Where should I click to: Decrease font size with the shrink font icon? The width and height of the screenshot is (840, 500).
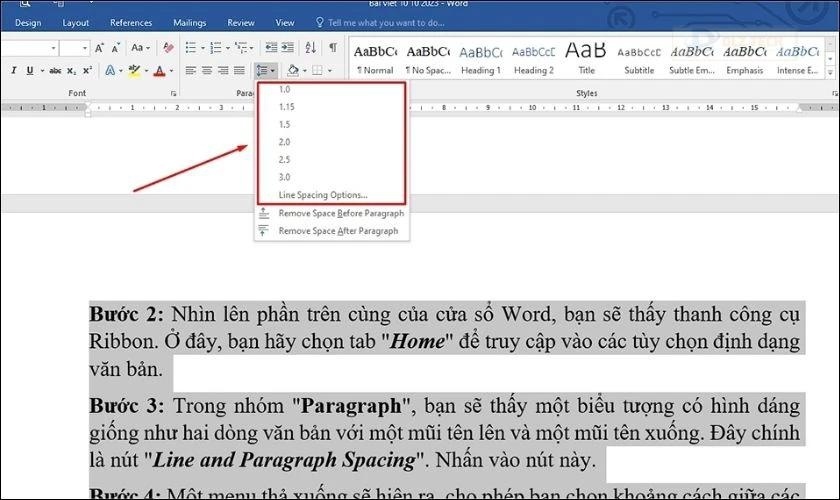tap(116, 48)
